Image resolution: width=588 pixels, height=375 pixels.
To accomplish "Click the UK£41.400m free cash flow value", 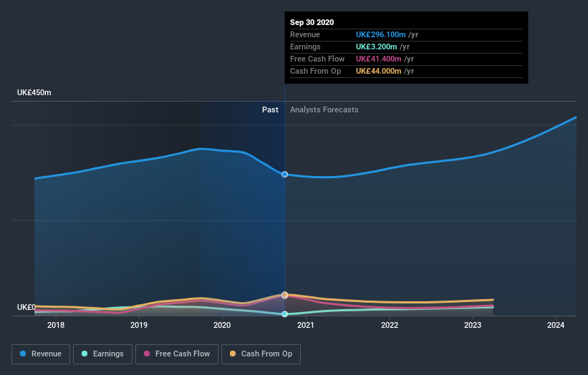I will click(378, 59).
